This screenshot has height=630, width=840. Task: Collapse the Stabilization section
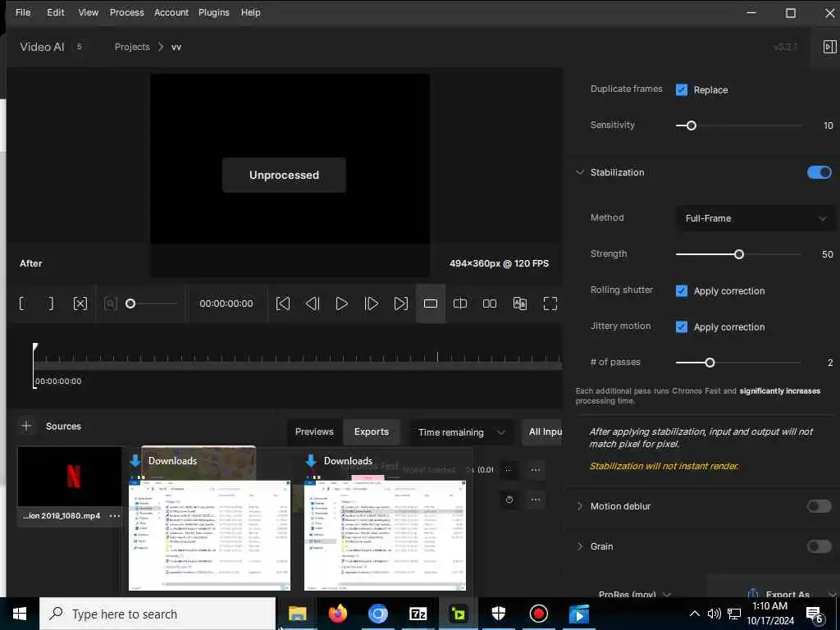[580, 172]
